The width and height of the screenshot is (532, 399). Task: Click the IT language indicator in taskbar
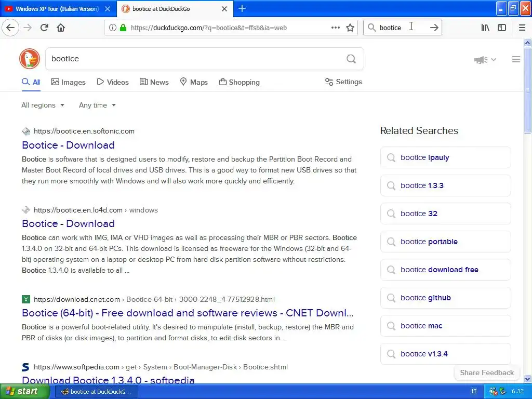474,391
